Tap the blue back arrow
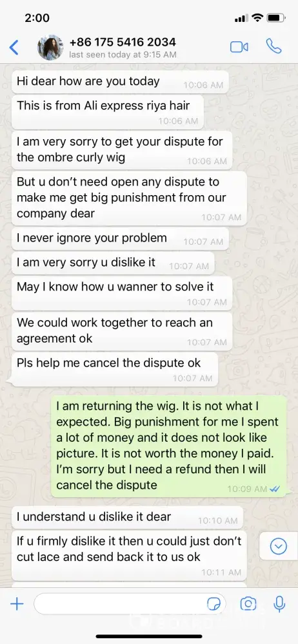298x644 pixels. 14,48
